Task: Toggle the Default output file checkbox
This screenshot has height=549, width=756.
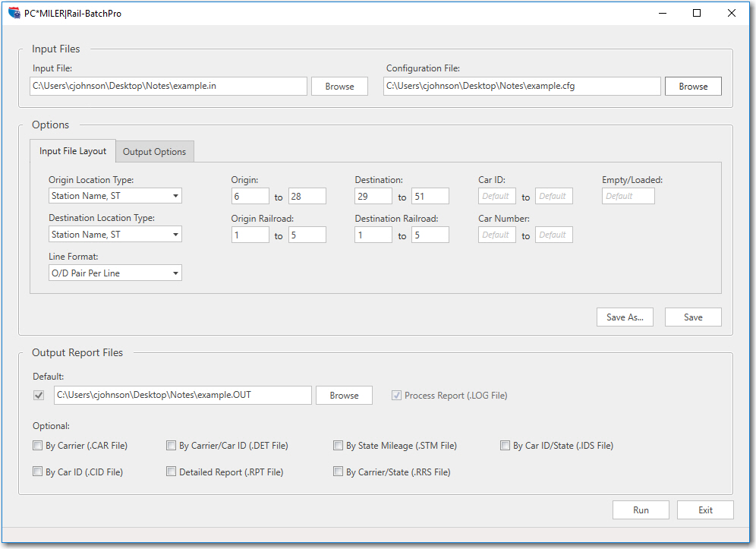Action: click(39, 395)
